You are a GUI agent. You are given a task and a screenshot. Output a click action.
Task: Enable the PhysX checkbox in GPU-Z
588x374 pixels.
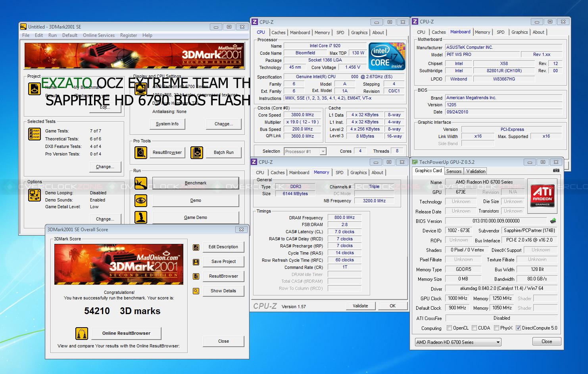(x=496, y=328)
